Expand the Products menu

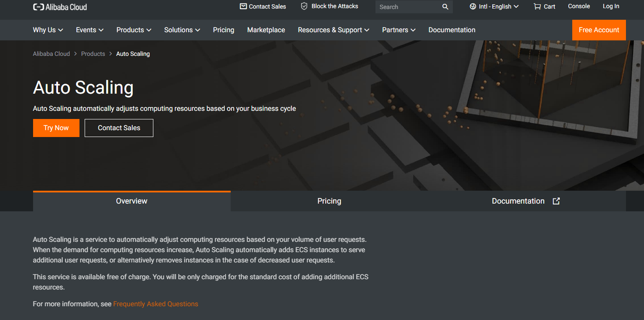134,30
